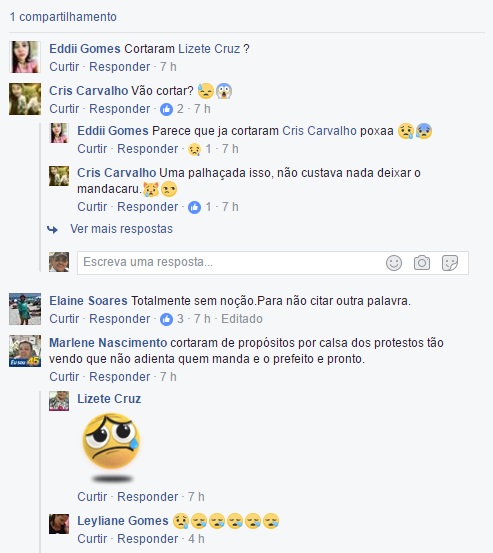Open the mentioned Lizete Cruz profile link
The height and width of the screenshot is (553, 493).
click(x=209, y=49)
